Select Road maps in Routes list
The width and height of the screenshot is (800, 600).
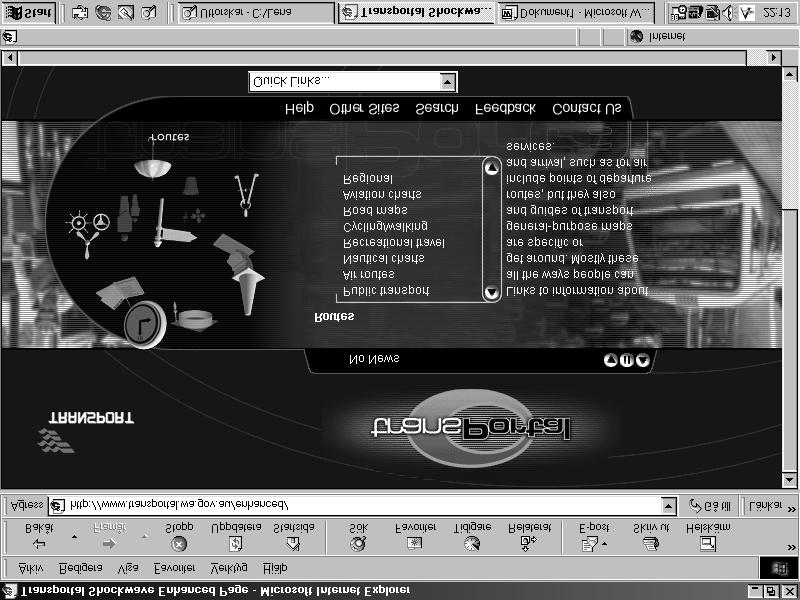[375, 210]
